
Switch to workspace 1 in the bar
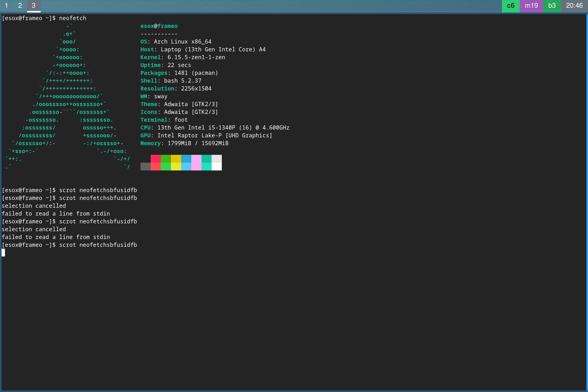click(x=7, y=6)
